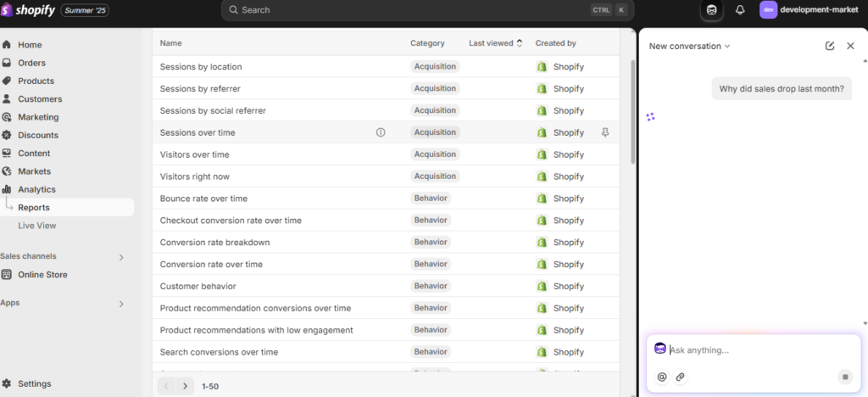Open the Conversion rate breakdown report
Viewport: 868px width, 397px height.
point(214,243)
